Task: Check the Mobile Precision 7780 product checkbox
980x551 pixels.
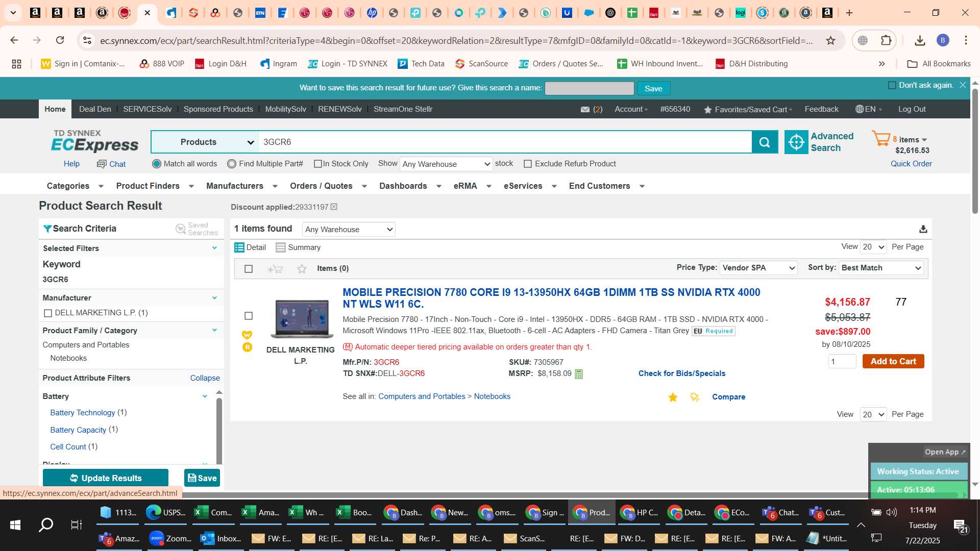Action: [x=249, y=316]
